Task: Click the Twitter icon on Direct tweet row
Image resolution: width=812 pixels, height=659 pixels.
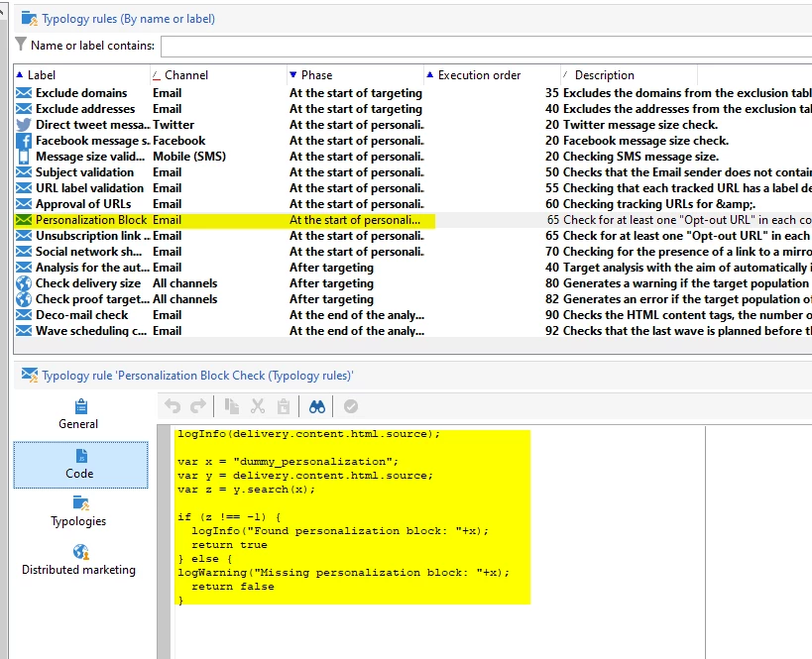Action: [24, 125]
